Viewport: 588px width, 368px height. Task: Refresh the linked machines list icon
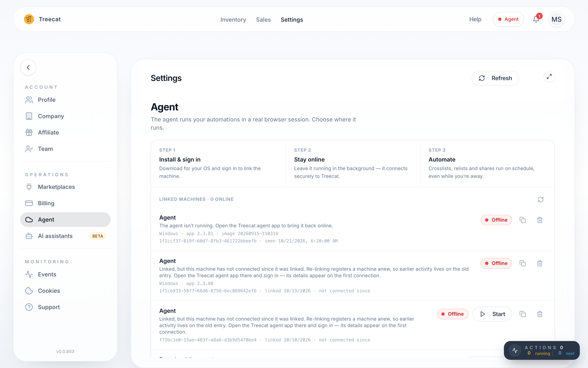[x=540, y=200]
